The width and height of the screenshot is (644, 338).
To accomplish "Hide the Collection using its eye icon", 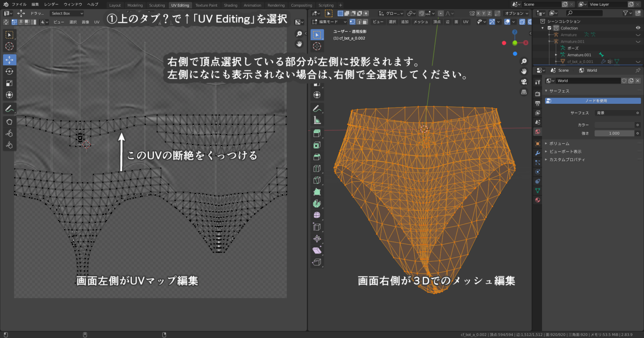I will coord(638,28).
